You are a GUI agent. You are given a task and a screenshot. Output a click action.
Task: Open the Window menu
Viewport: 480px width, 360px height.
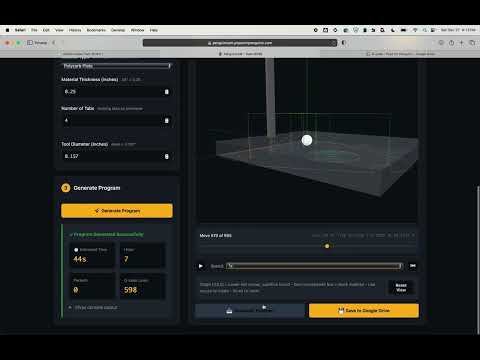pyautogui.click(x=137, y=30)
